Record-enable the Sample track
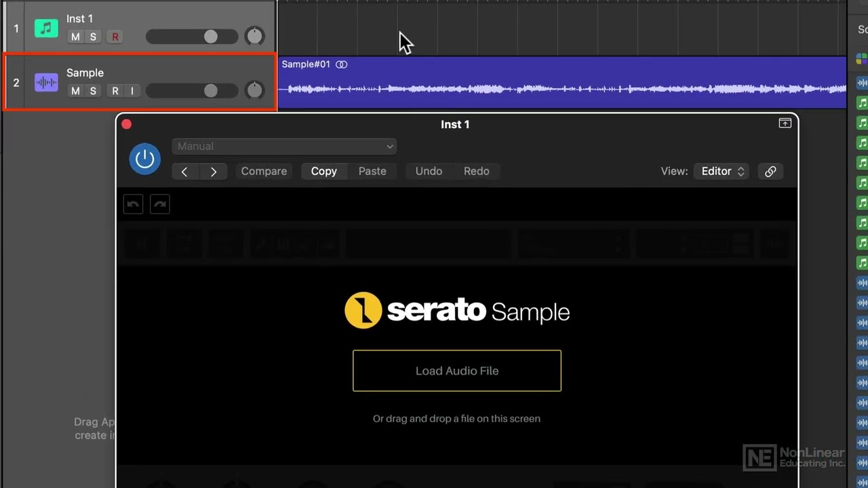 [x=115, y=91]
